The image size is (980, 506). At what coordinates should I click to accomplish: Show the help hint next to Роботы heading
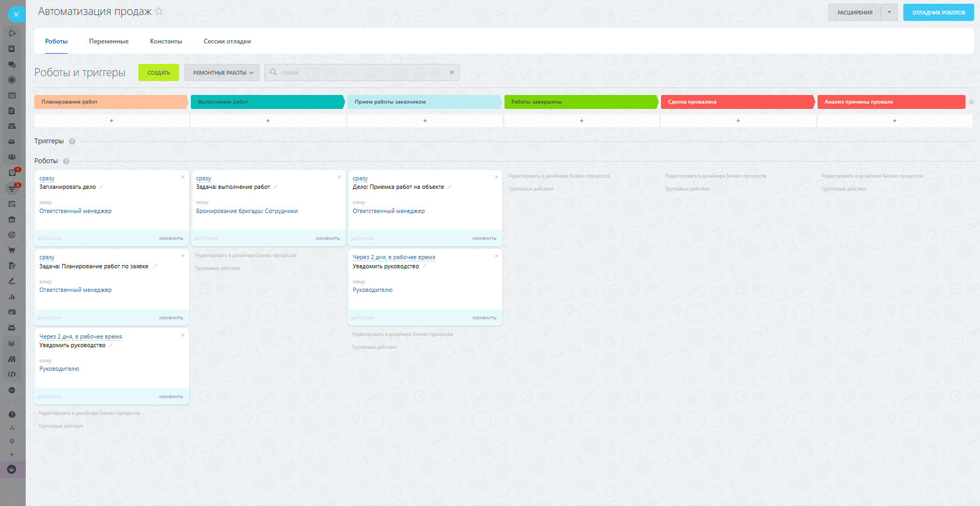(66, 161)
